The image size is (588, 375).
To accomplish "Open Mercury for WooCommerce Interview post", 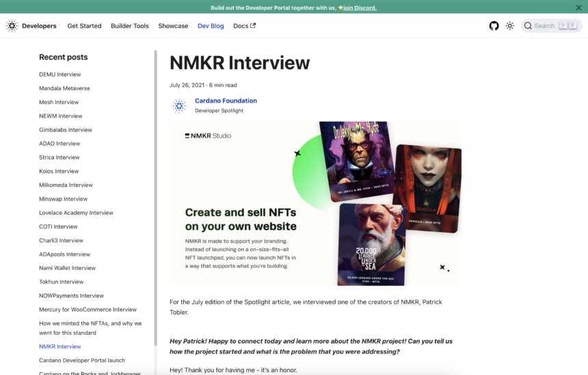I will [88, 310].
